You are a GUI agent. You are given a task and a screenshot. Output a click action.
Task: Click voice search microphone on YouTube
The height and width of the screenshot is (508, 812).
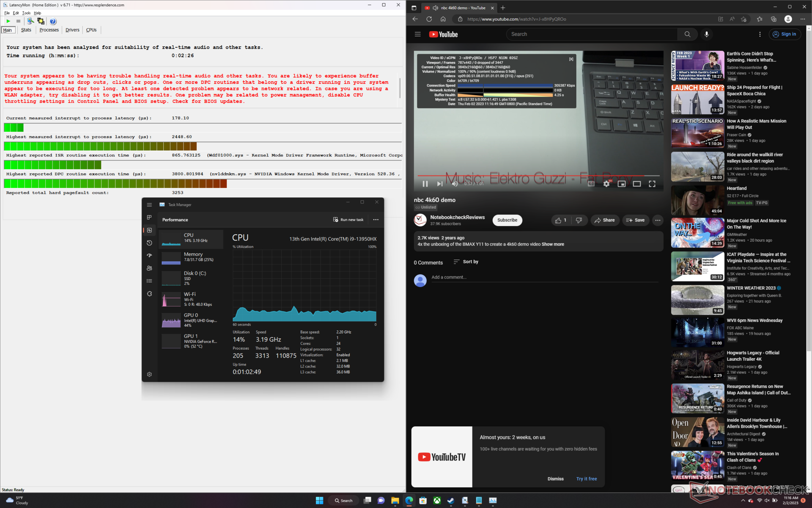(x=706, y=34)
